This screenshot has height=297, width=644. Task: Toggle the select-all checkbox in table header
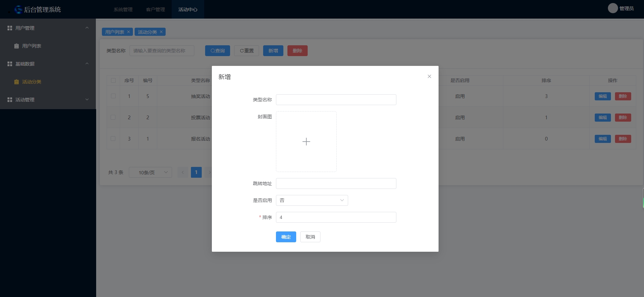(x=113, y=80)
